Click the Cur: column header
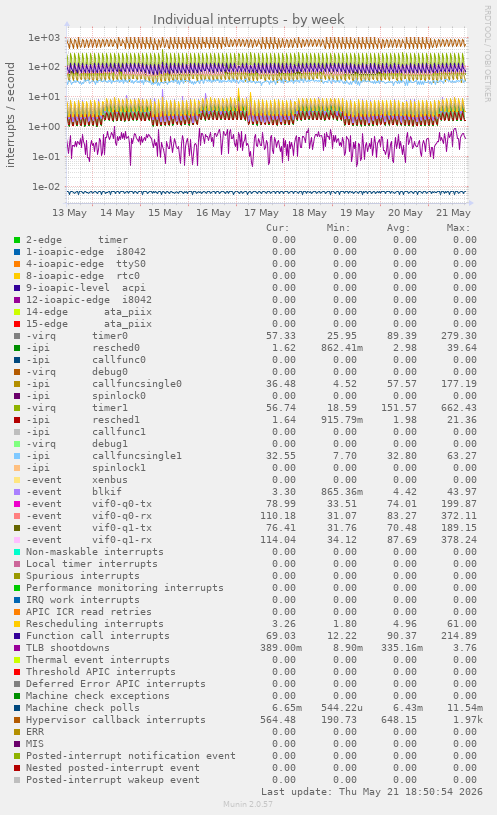This screenshot has width=497, height=815. (278, 228)
